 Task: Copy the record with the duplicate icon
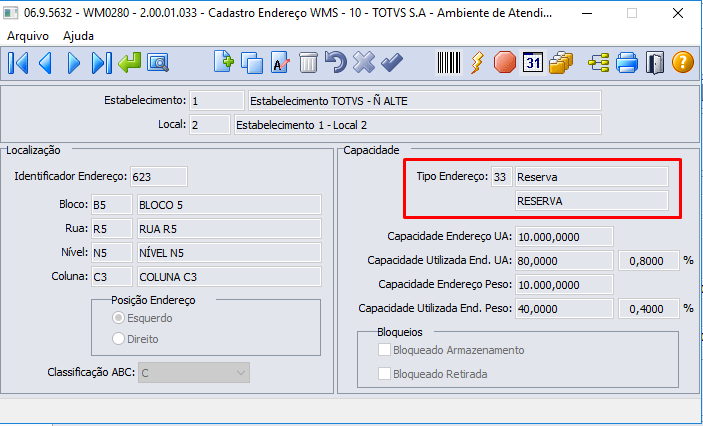pos(252,63)
